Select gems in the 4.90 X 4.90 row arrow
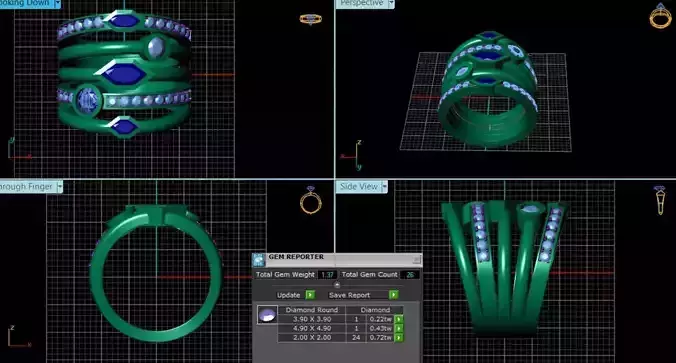Image resolution: width=676 pixels, height=363 pixels. pos(399,329)
